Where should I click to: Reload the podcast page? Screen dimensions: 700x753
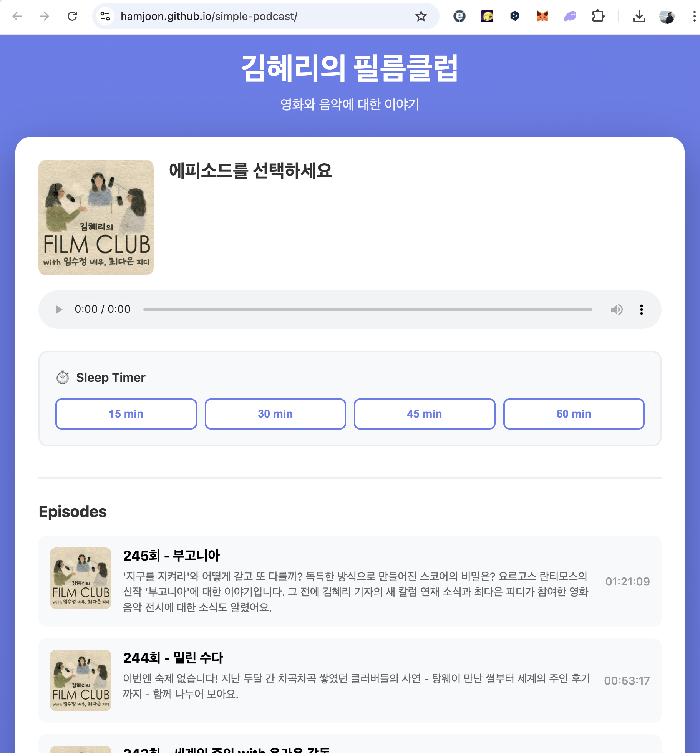click(x=72, y=16)
